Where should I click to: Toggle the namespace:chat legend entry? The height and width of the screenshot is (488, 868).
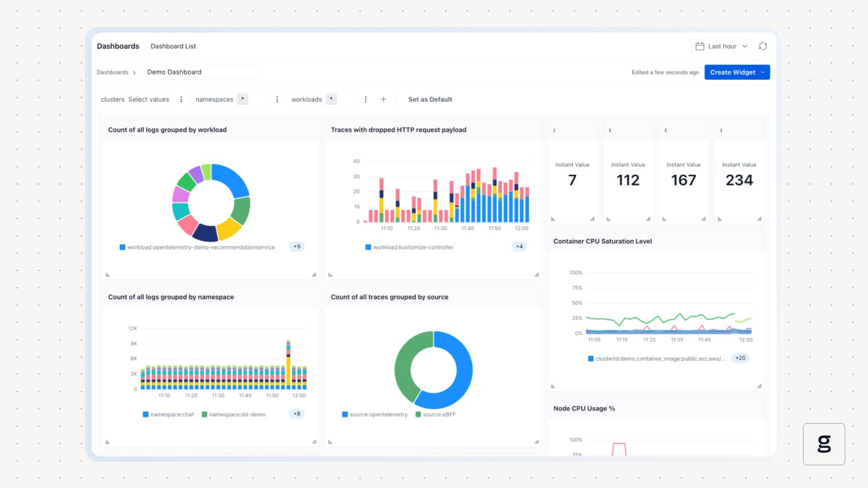[168, 414]
